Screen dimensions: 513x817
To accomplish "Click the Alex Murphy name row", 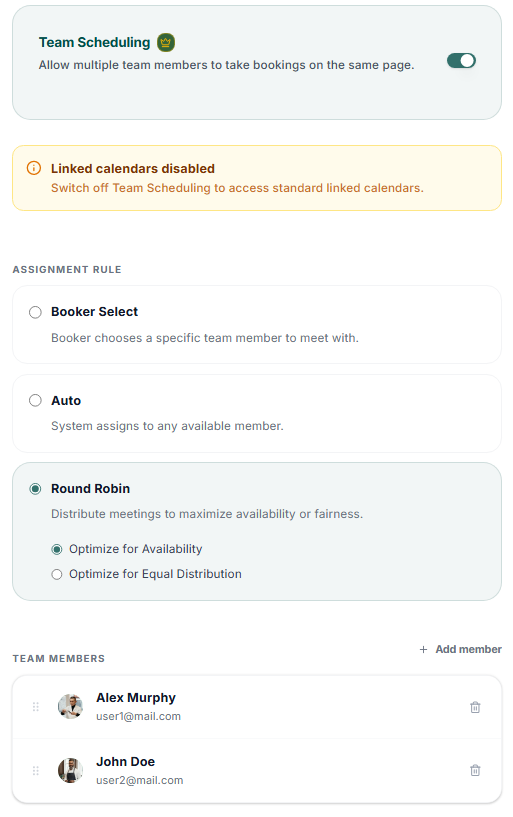I will coord(257,707).
